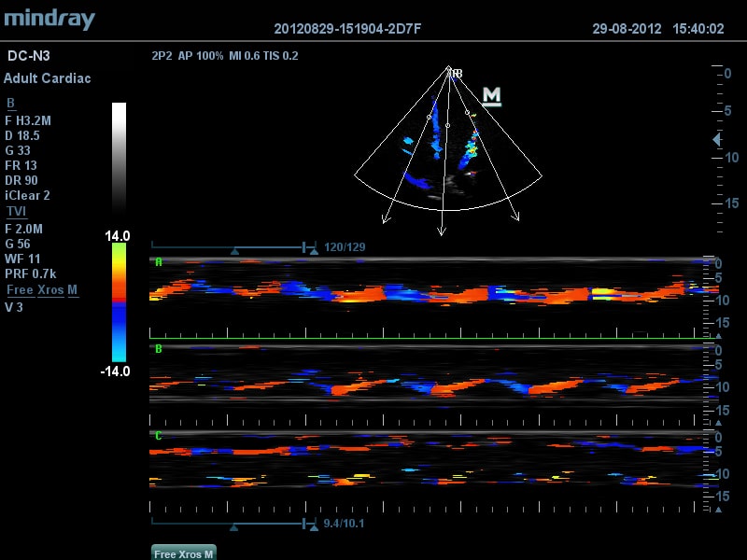Click the focus position arrow on depth scale
Screen dimensions: 747x560
pyautogui.click(x=716, y=140)
